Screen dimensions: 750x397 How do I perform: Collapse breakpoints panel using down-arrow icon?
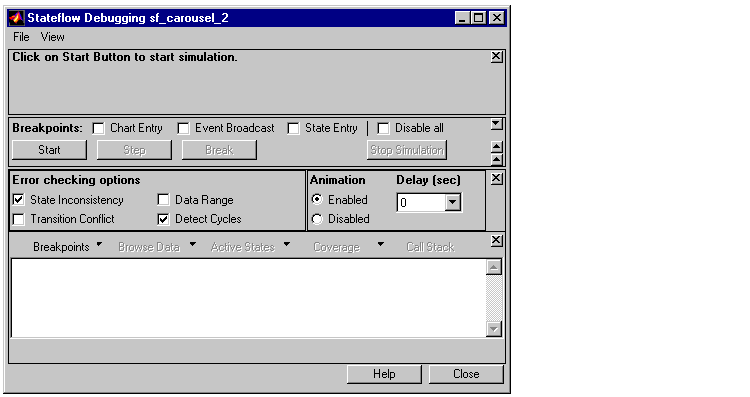click(496, 124)
